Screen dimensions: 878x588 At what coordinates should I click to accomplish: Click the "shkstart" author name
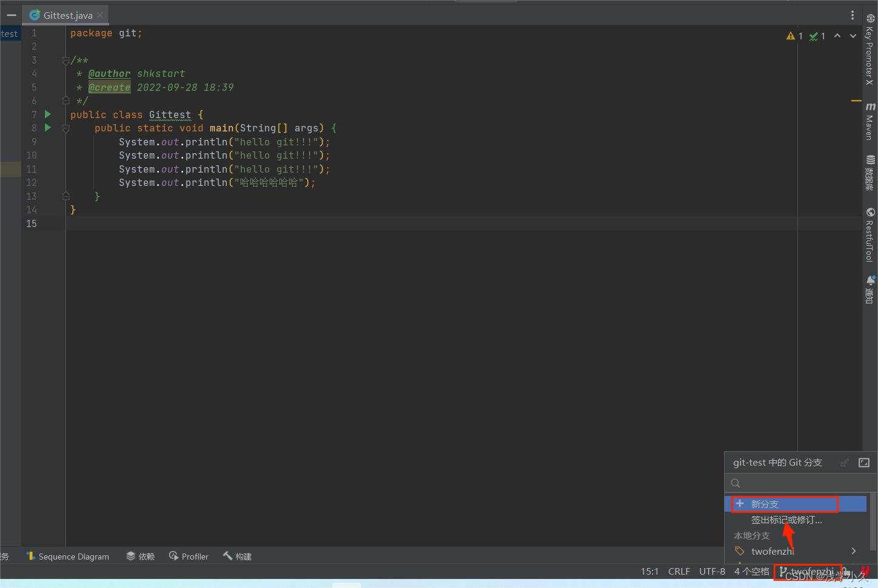click(x=161, y=74)
